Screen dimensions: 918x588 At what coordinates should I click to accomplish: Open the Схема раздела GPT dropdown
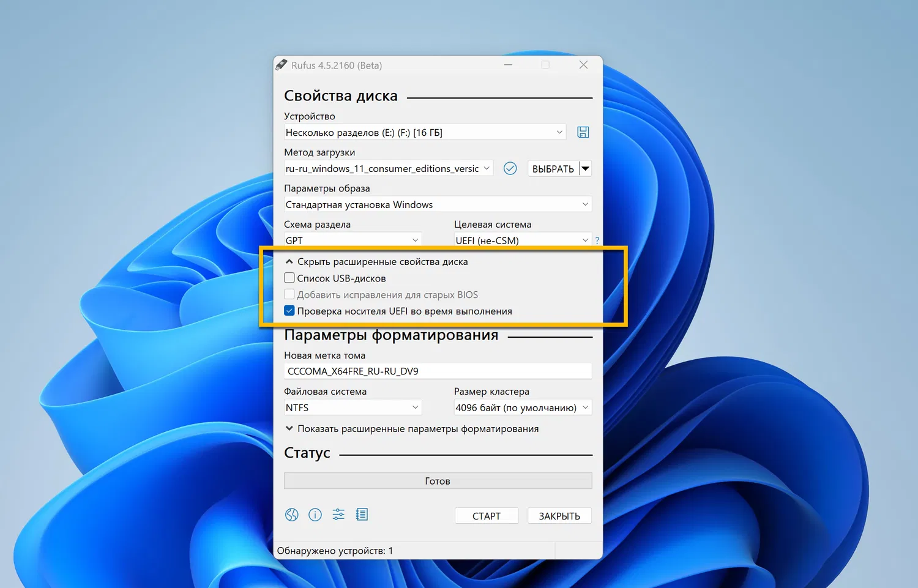353,240
